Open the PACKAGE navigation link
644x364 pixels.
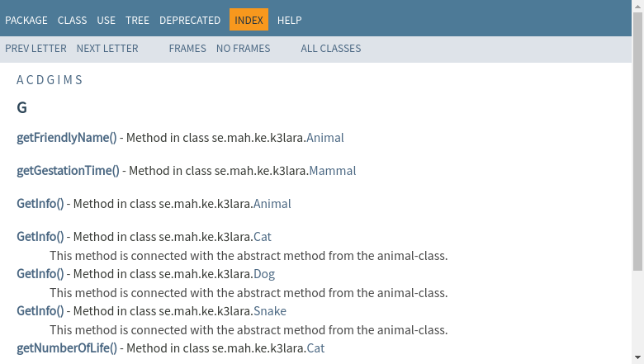(26, 20)
